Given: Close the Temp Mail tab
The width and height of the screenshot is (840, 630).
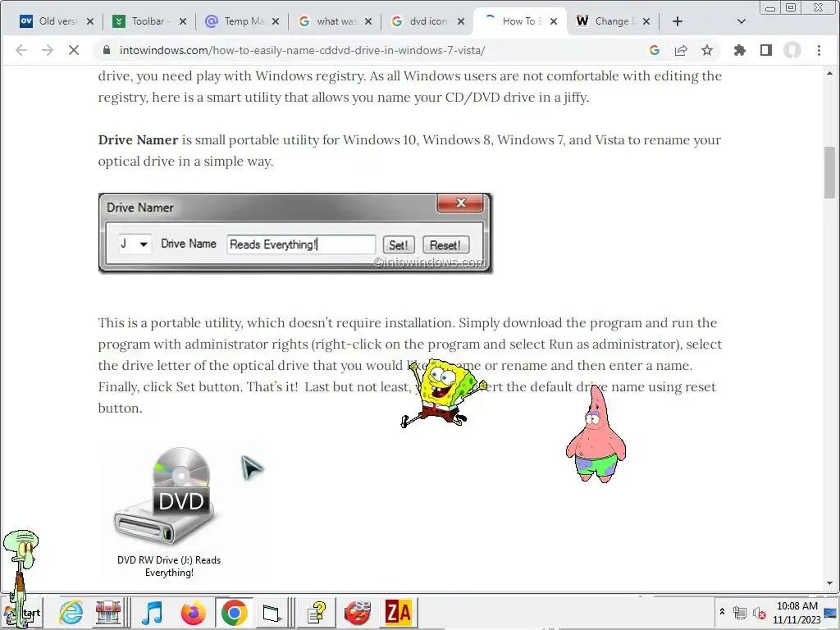Looking at the screenshot, I should pos(276,21).
